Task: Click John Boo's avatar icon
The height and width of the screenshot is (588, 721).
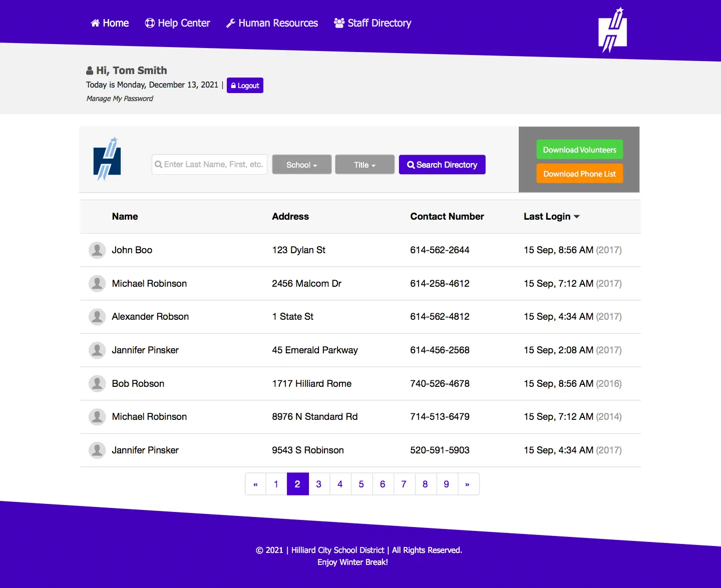Action: [97, 250]
